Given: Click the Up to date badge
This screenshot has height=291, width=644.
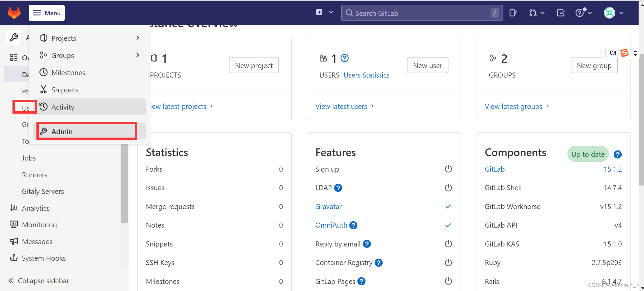Looking at the screenshot, I should pyautogui.click(x=588, y=154).
